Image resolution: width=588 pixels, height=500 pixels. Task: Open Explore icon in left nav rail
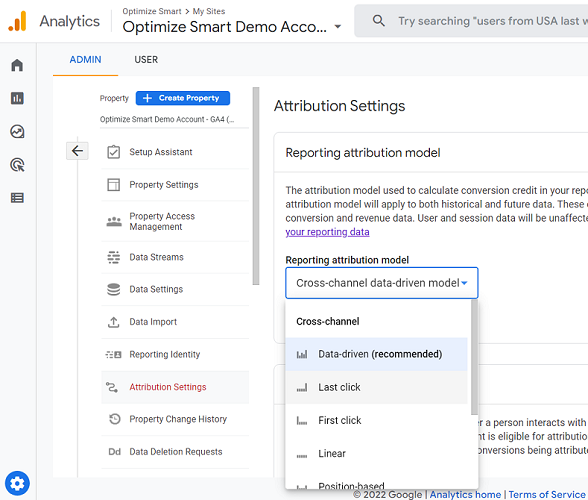[17, 132]
